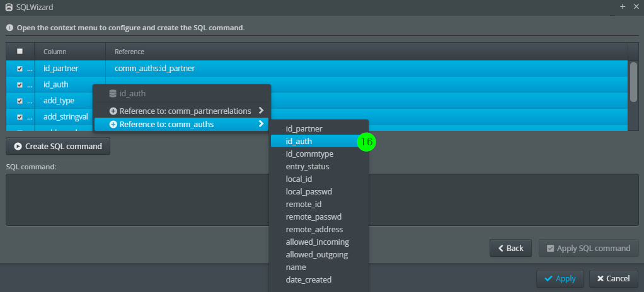644x292 pixels.
Task: Click the plus icon in the title bar
Action: (623, 6)
